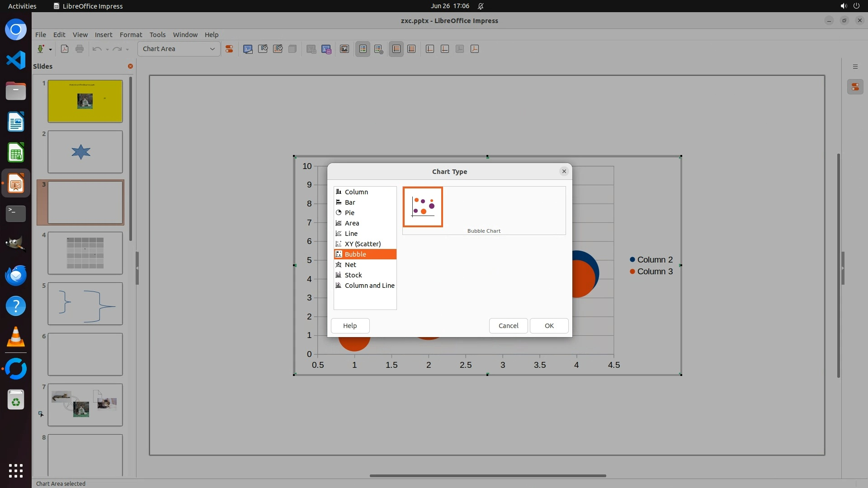
Task: Click the Format Selection toolbar icon
Action: [x=229, y=49]
